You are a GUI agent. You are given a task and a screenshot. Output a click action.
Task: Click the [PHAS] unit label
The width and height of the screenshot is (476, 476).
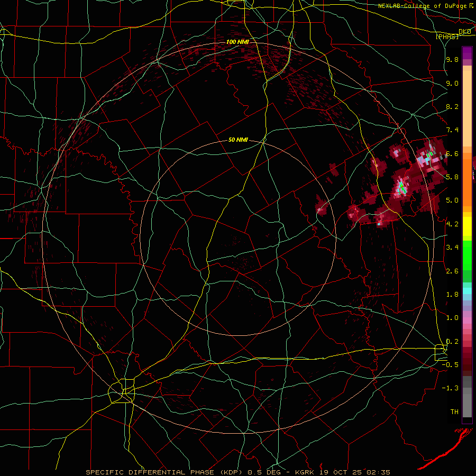(447, 36)
